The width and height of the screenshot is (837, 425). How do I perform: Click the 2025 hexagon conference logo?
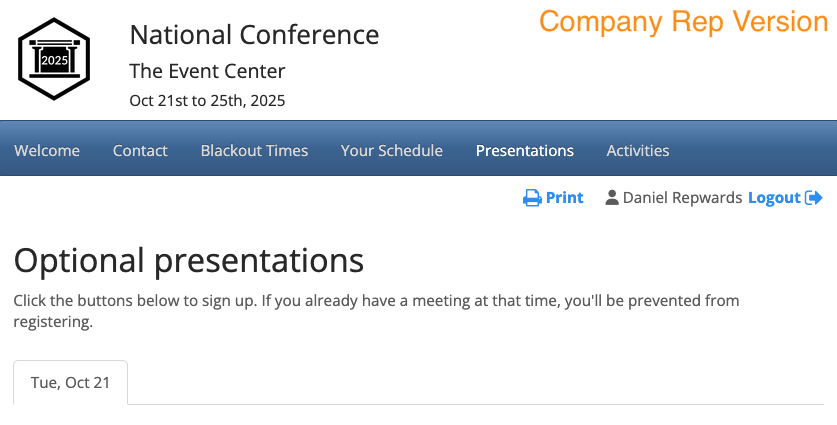click(54, 59)
